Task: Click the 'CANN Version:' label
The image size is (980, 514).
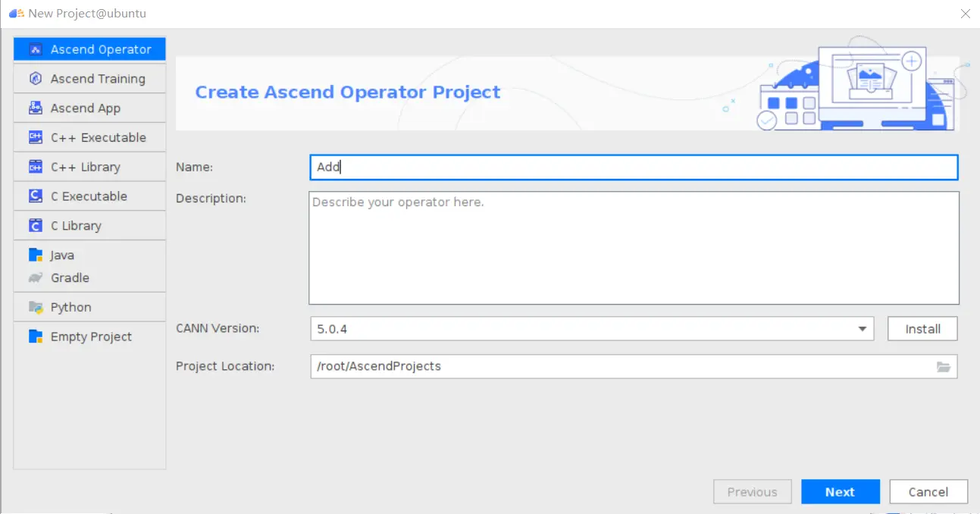Action: [x=218, y=328]
